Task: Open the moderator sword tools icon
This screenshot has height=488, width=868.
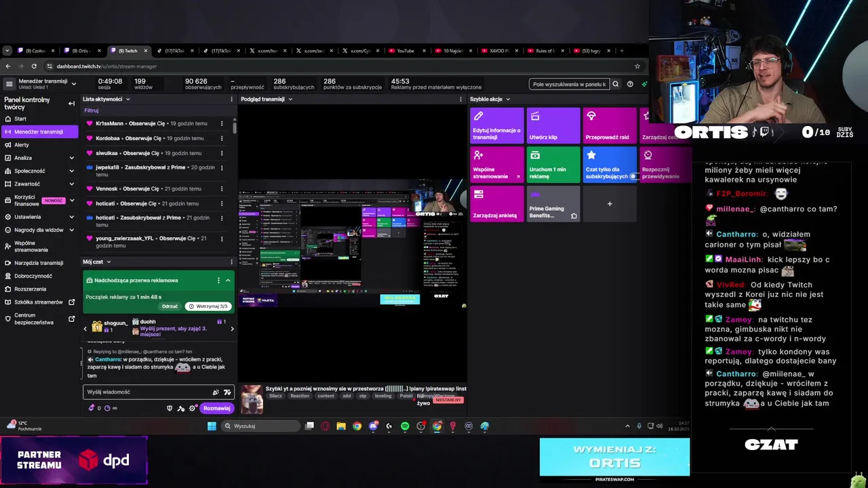Action: click(x=181, y=408)
